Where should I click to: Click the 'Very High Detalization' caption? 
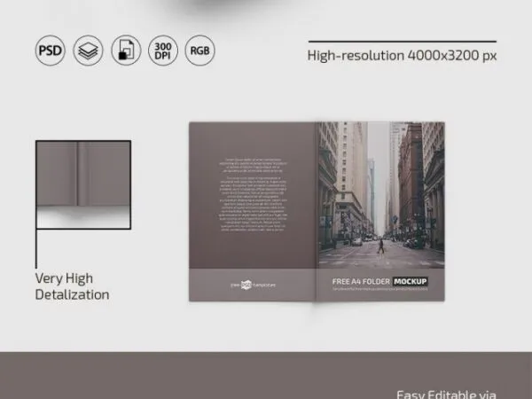(x=73, y=286)
